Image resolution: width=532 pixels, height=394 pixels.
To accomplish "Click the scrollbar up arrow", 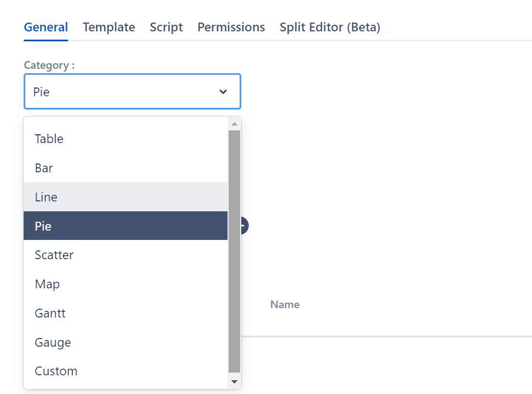I will [x=234, y=124].
